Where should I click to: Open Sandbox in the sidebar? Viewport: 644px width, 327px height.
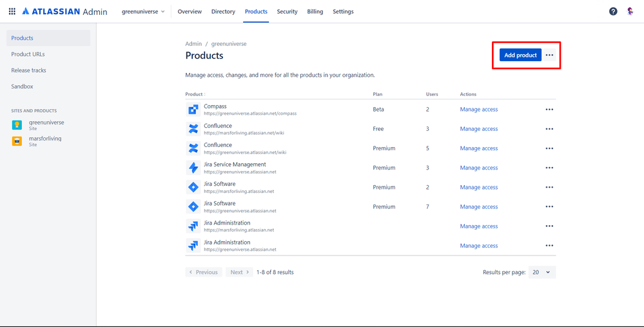pos(22,86)
